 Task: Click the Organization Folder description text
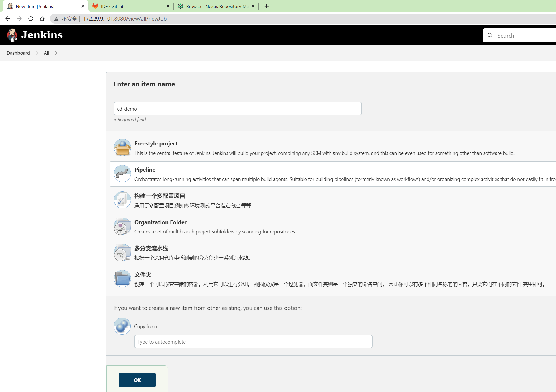[x=215, y=232]
